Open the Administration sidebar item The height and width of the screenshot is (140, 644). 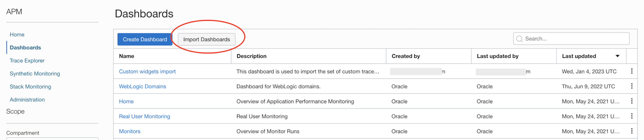pyautogui.click(x=27, y=100)
